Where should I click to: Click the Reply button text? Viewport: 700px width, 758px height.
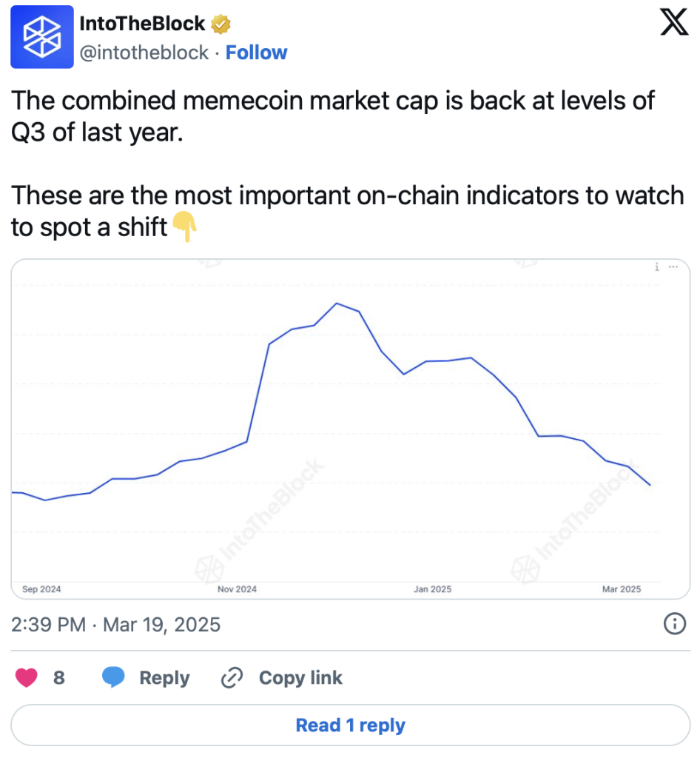(x=164, y=678)
